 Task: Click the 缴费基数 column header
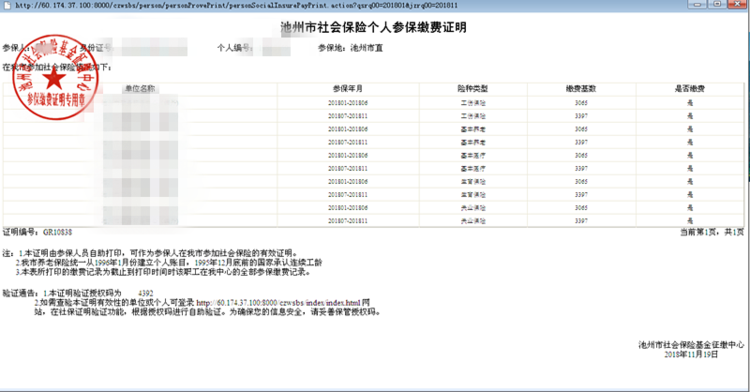[x=581, y=88]
